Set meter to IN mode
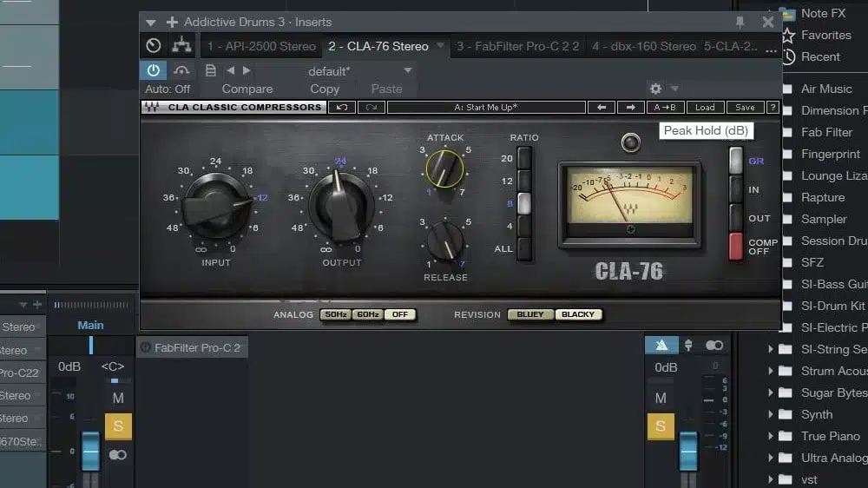The height and width of the screenshot is (488, 868). click(x=736, y=189)
